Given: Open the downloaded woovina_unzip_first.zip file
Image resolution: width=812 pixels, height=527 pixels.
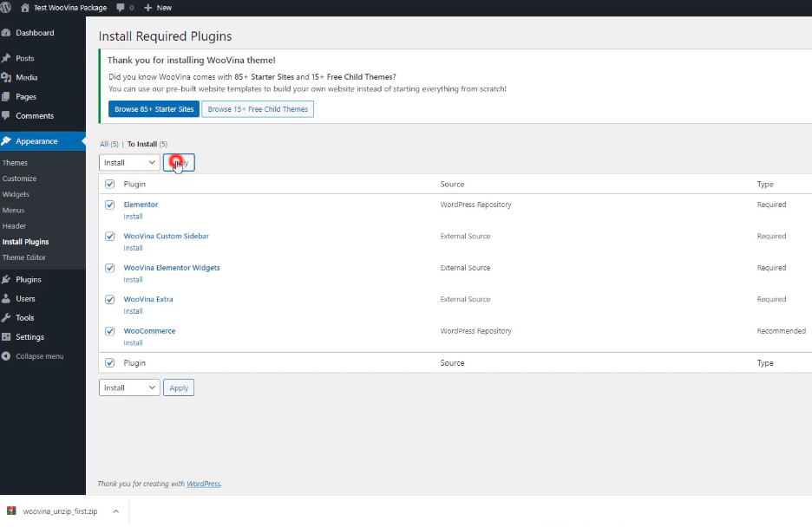Looking at the screenshot, I should [60, 511].
